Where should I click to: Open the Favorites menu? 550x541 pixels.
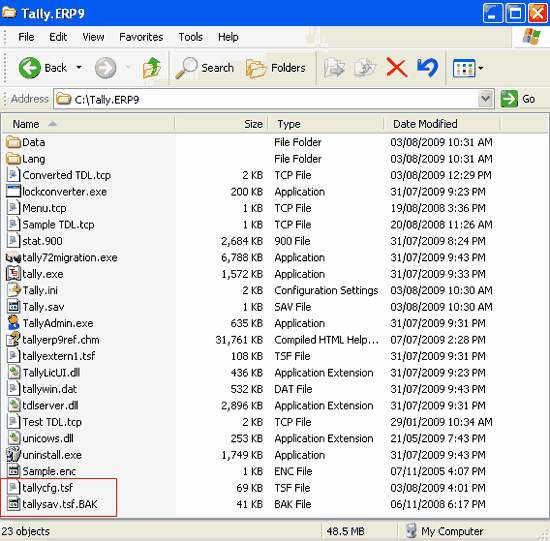coord(141,37)
